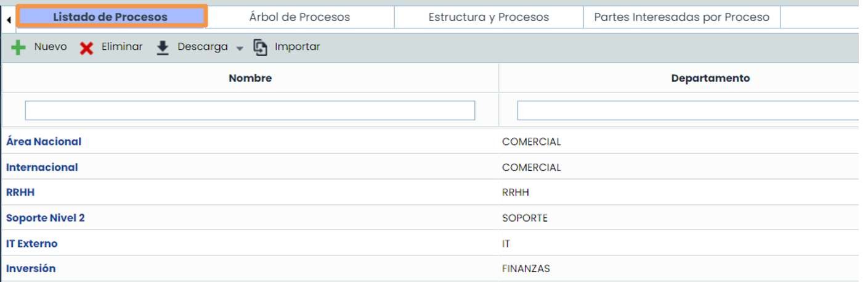Open the Internacional process link

[x=42, y=167]
